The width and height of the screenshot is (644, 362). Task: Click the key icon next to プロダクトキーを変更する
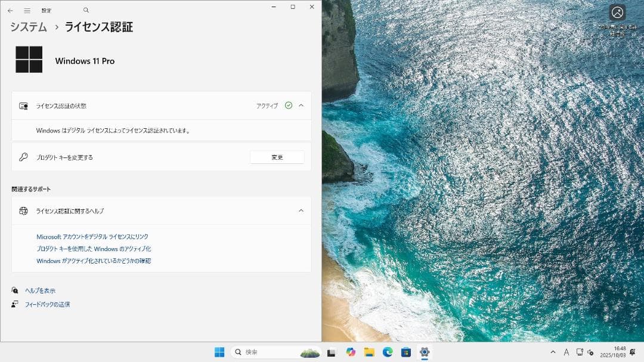[x=23, y=157]
